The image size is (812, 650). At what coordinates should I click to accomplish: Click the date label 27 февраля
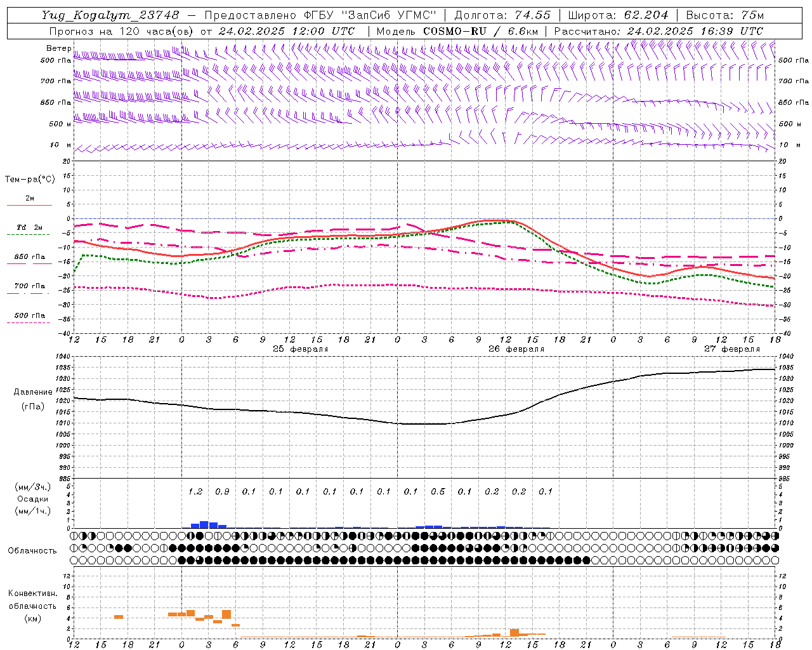click(732, 349)
